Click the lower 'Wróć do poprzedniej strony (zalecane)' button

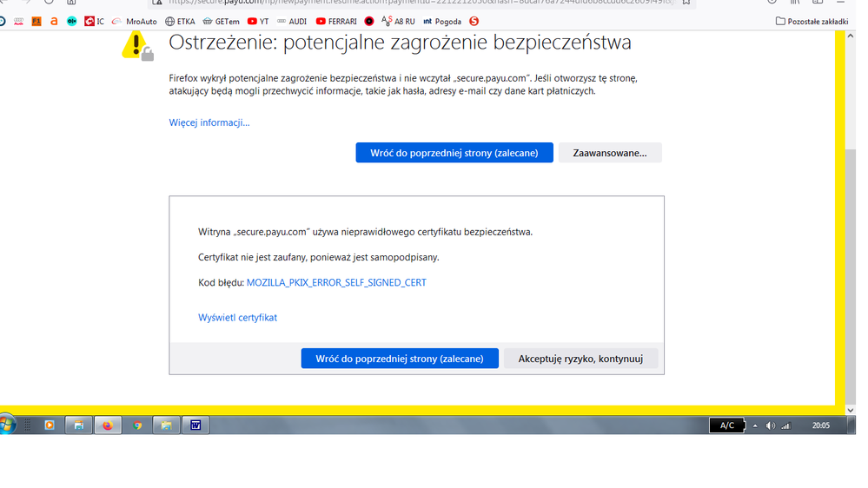pyautogui.click(x=400, y=359)
